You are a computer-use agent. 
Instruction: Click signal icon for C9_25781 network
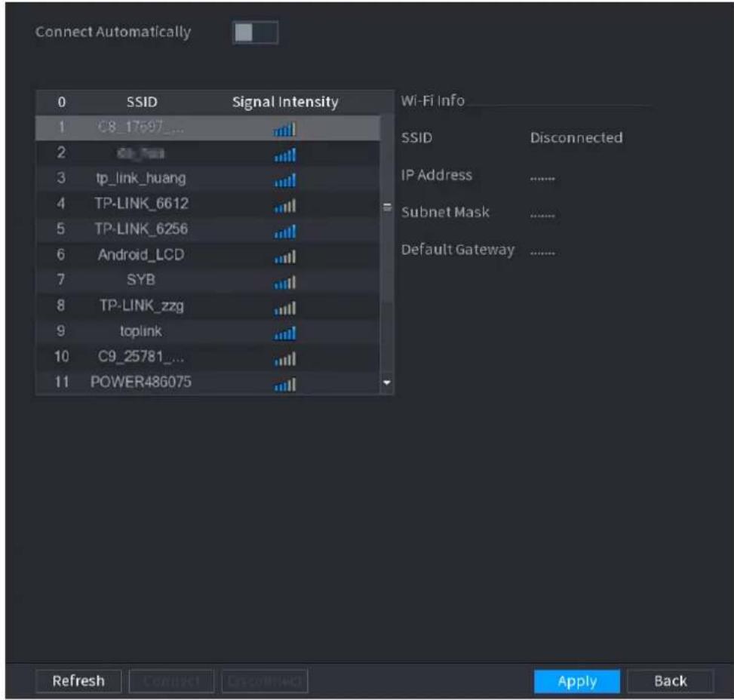(x=285, y=358)
